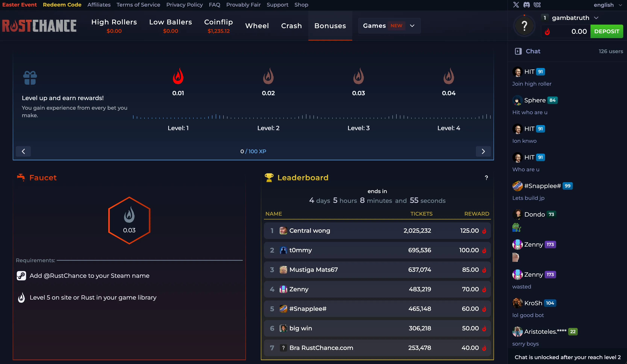Image resolution: width=627 pixels, height=364 pixels.
Task: Open the X (Twitter) social icon
Action: pyautogui.click(x=516, y=5)
